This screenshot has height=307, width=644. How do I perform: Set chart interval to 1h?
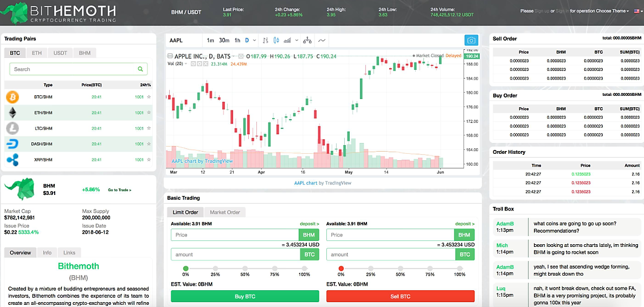coord(237,40)
